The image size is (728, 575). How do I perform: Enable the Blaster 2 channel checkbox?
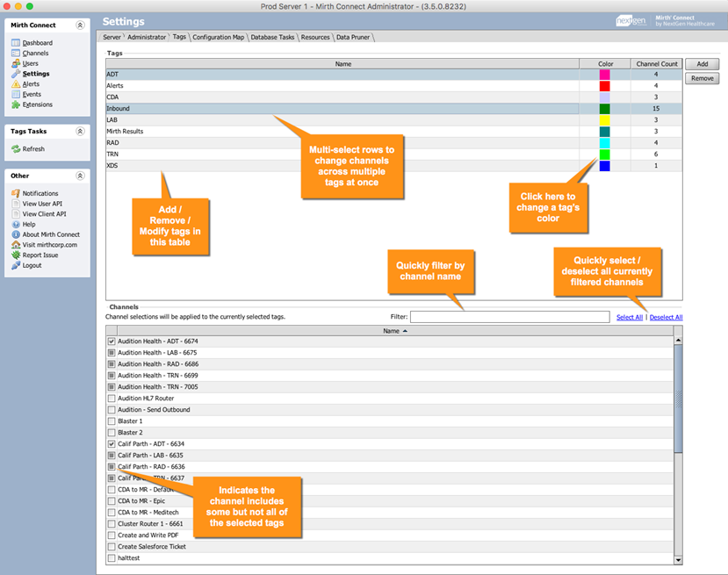click(x=112, y=433)
